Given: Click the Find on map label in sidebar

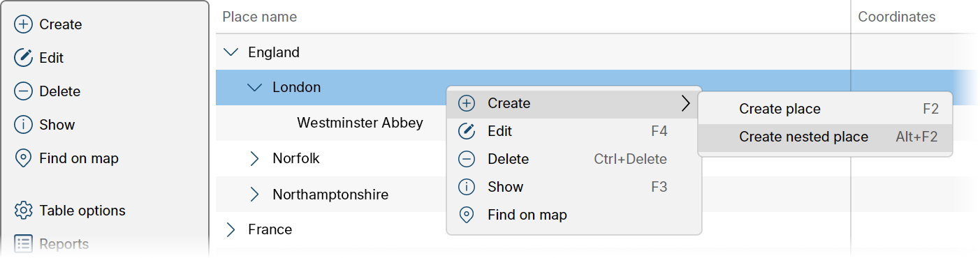Looking at the screenshot, I should point(79,158).
